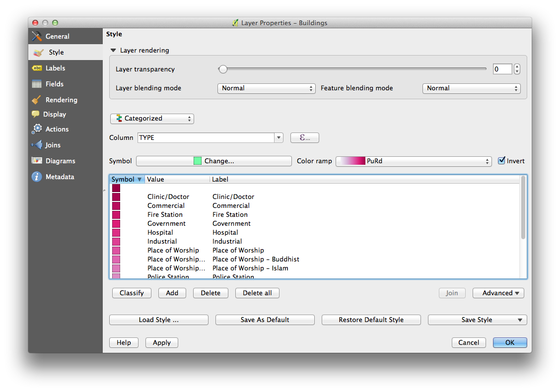Viewport: 560px width, 392px height.
Task: Click the expression editor epsilon button
Action: [304, 138]
